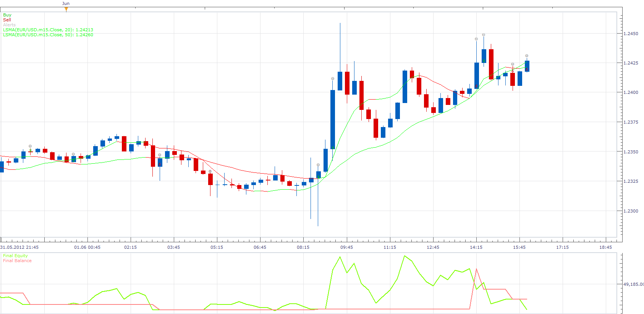This screenshot has width=644, height=314.
Task: Click the 06:45 time axis label
Action: tap(260, 247)
